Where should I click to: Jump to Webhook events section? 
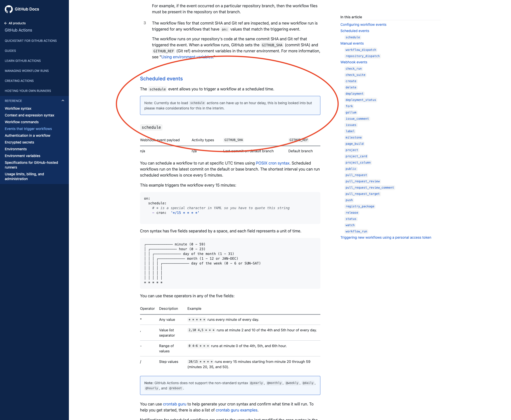click(354, 62)
